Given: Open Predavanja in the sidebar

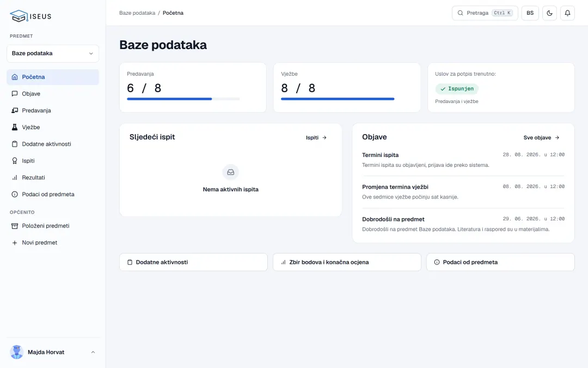Looking at the screenshot, I should point(53,110).
